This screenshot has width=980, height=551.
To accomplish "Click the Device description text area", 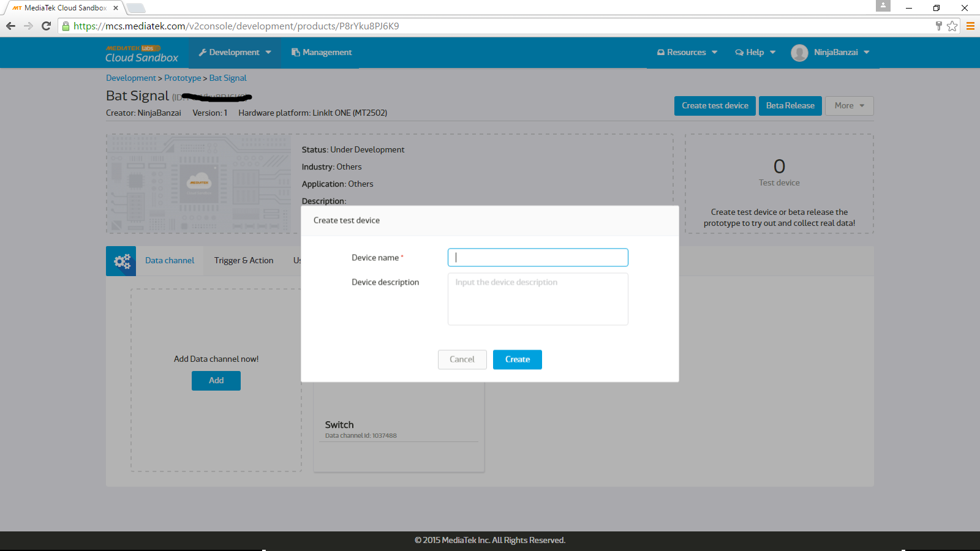I will click(538, 299).
